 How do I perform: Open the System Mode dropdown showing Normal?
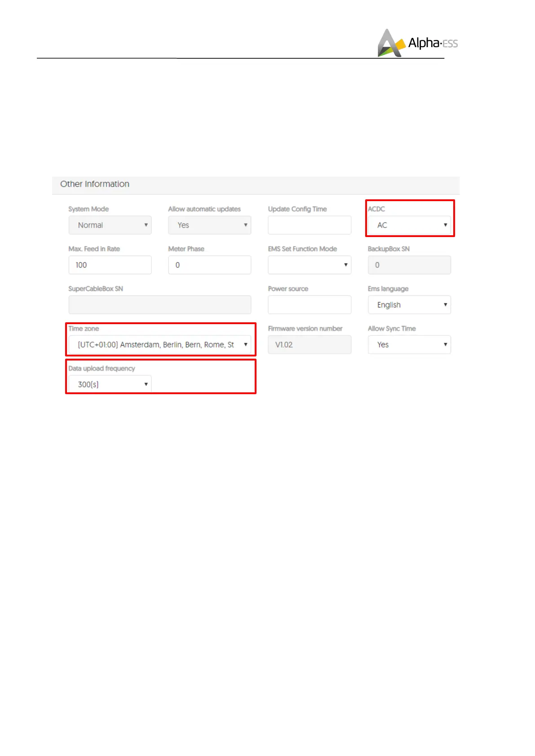(x=110, y=225)
